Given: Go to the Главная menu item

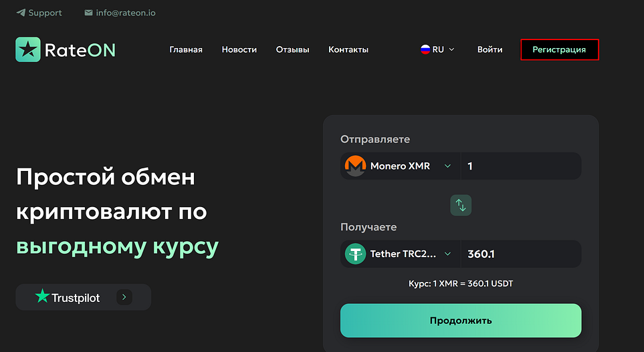Looking at the screenshot, I should tap(186, 49).
